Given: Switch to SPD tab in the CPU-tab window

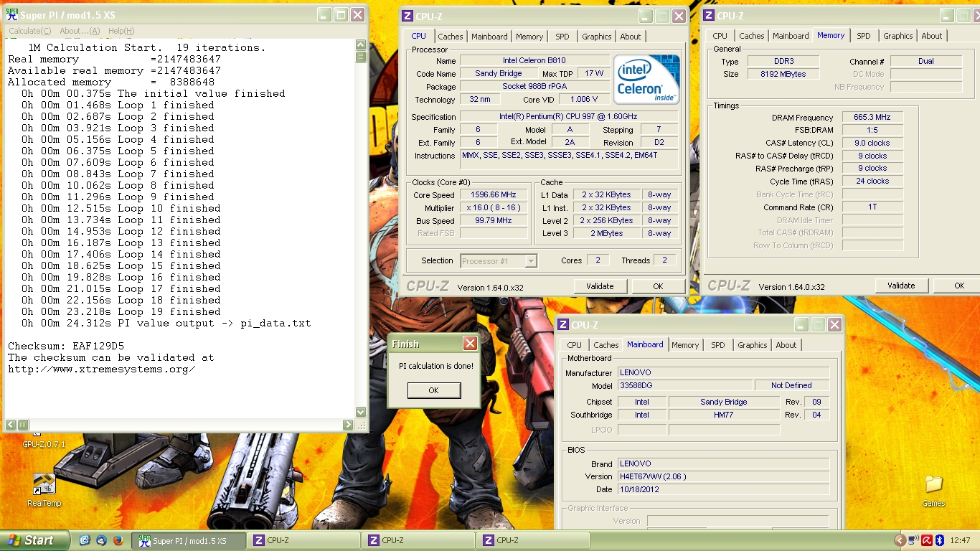Looking at the screenshot, I should (562, 37).
